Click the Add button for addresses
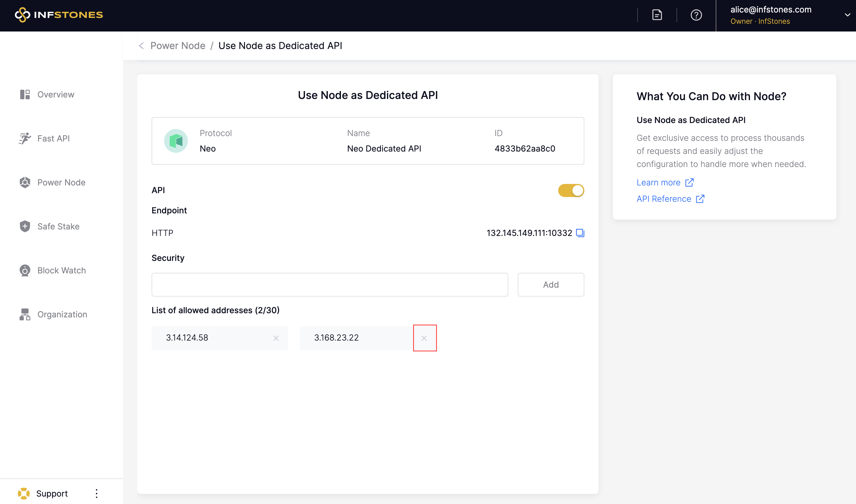The image size is (856, 504). tap(550, 285)
